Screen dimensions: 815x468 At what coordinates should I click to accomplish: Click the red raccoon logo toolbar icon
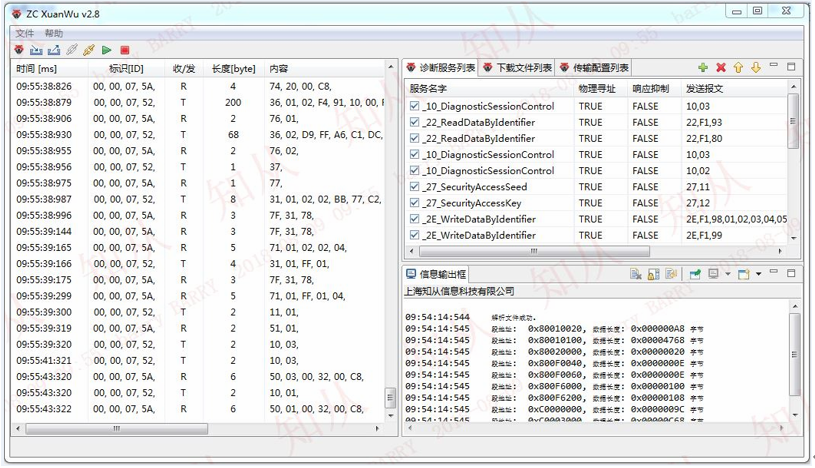(19, 50)
